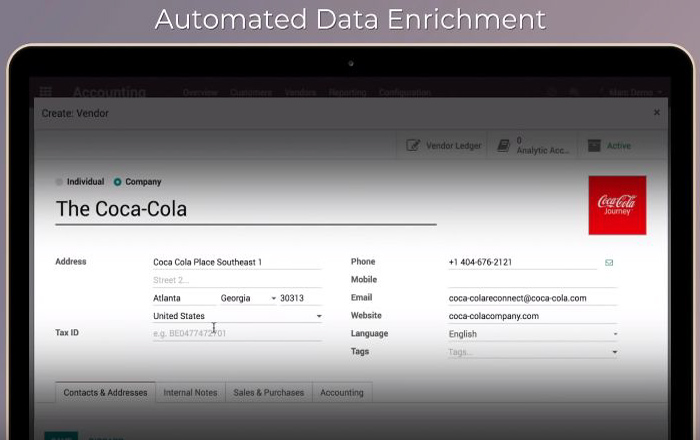Viewport: 700px width, 440px height.
Task: Click the website field coca-colacompany.com
Action: tap(533, 316)
